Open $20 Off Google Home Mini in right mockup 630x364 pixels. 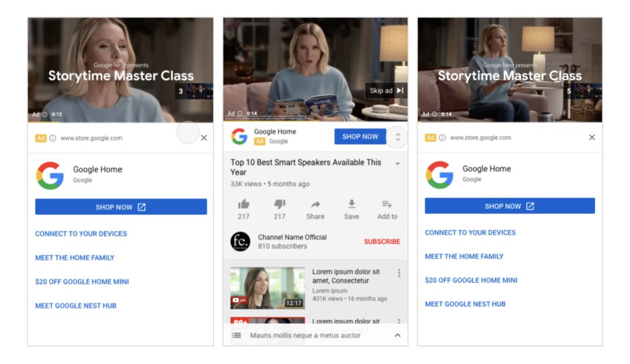pyautogui.click(x=471, y=280)
